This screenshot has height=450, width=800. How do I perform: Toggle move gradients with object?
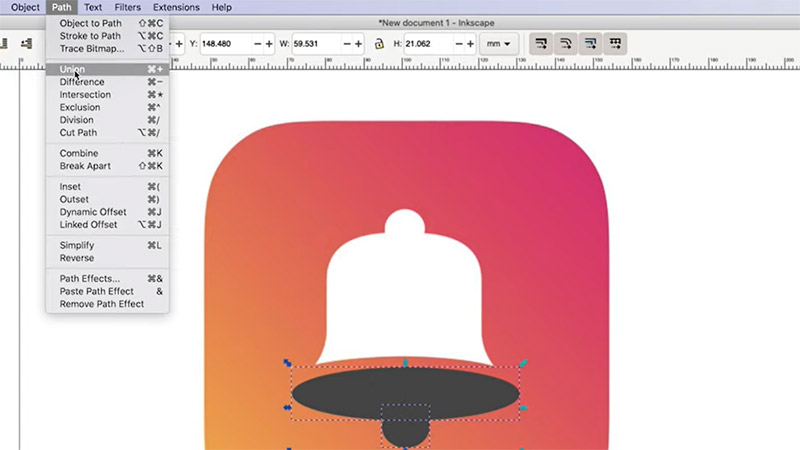[590, 44]
